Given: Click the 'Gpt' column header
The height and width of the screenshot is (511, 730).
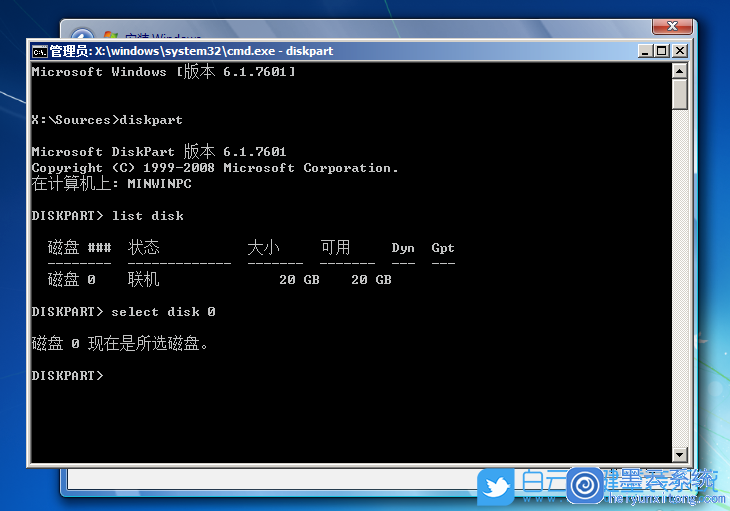Looking at the screenshot, I should tap(443, 248).
